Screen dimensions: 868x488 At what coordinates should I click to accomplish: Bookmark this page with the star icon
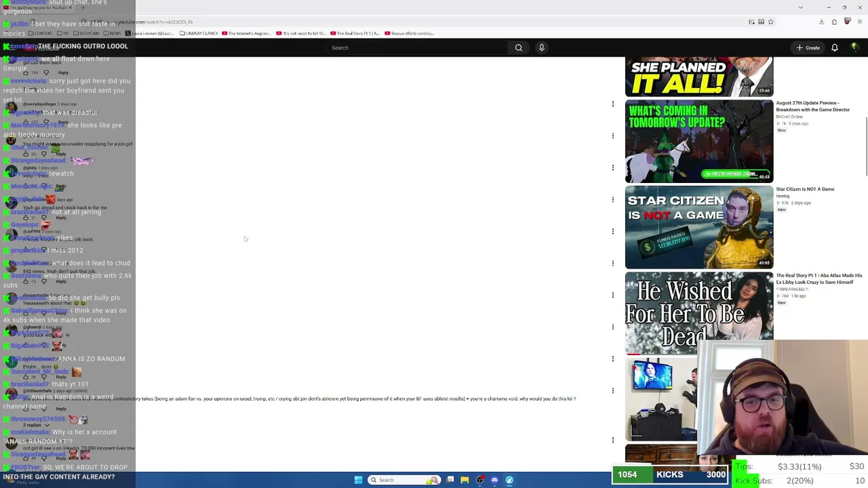point(770,22)
